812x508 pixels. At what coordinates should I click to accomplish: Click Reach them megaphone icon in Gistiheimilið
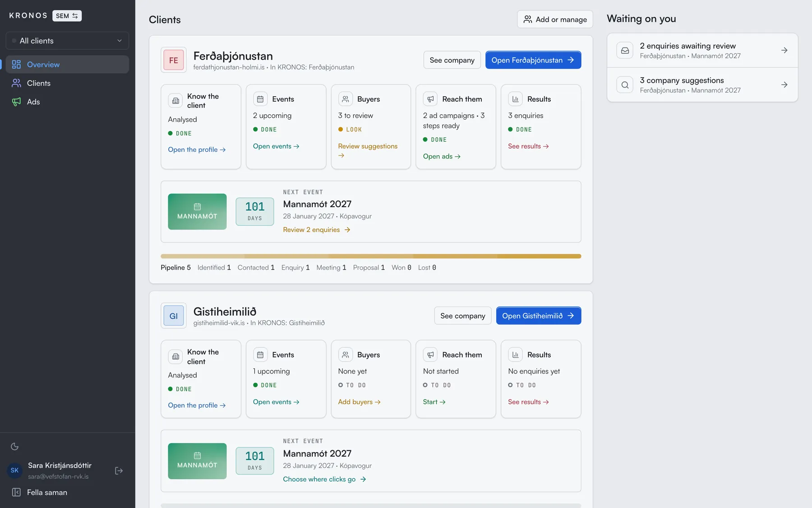point(430,355)
